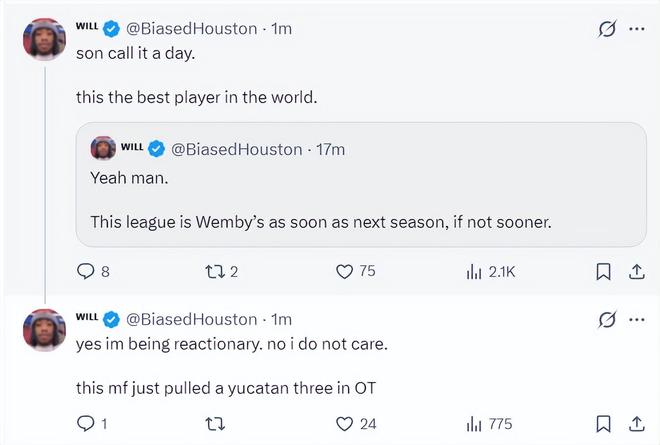This screenshot has width=660, height=445.
Task: Reply to the 'yucatan three in OT' tweet
Action: point(92,424)
